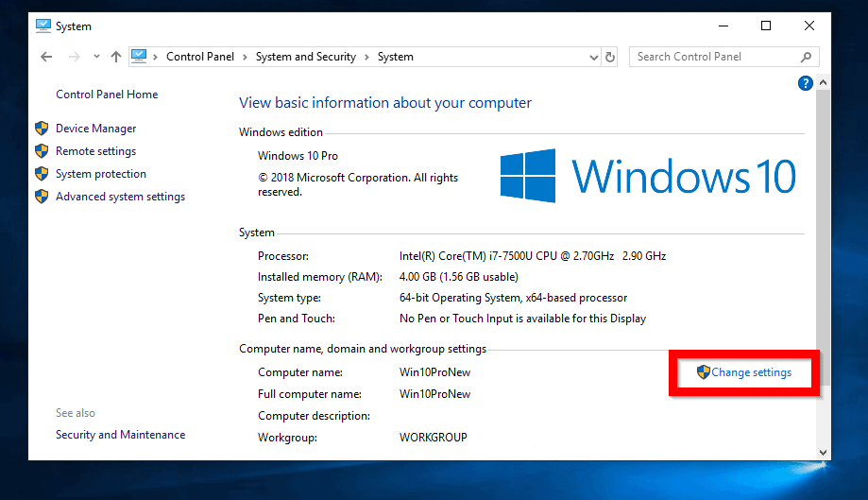868x500 pixels.
Task: Click the Windows 10 logo image
Action: pyautogui.click(x=648, y=176)
